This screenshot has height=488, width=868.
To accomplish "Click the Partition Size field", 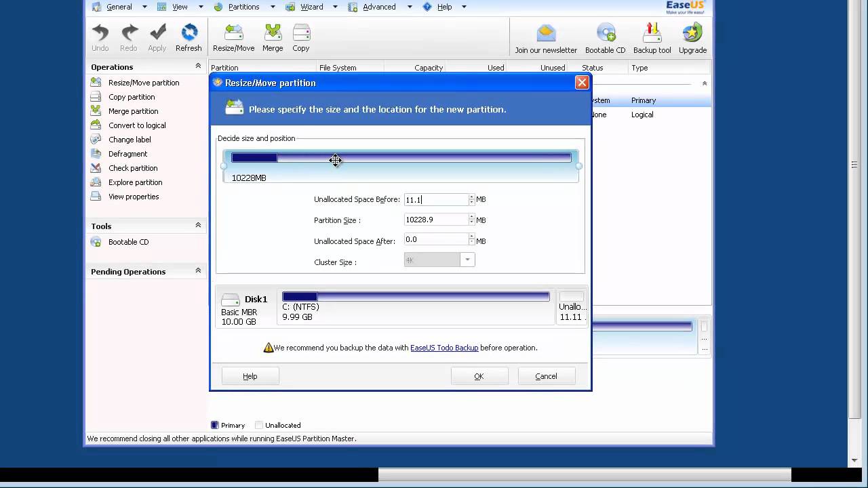I will point(436,220).
